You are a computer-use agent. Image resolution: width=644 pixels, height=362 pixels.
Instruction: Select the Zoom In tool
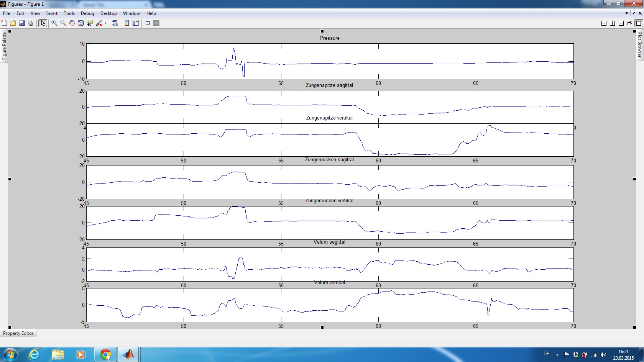(54, 23)
